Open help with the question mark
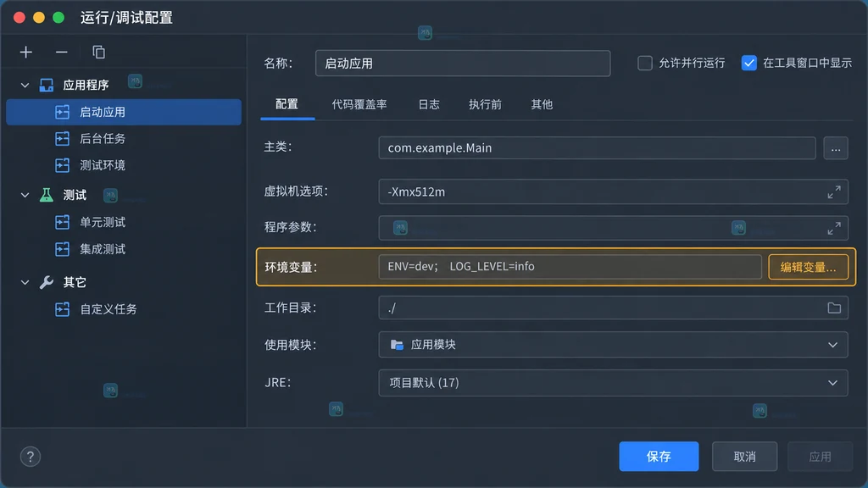This screenshot has height=488, width=868. (31, 457)
